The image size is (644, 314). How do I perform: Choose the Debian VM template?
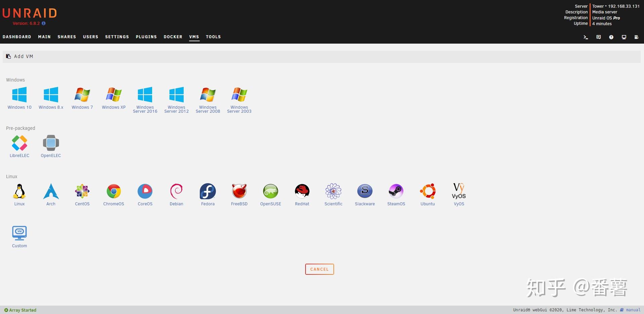click(x=176, y=194)
